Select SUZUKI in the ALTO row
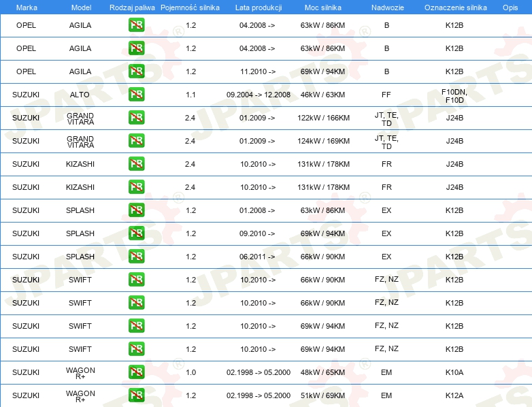This screenshot has height=407, width=532. coord(26,95)
